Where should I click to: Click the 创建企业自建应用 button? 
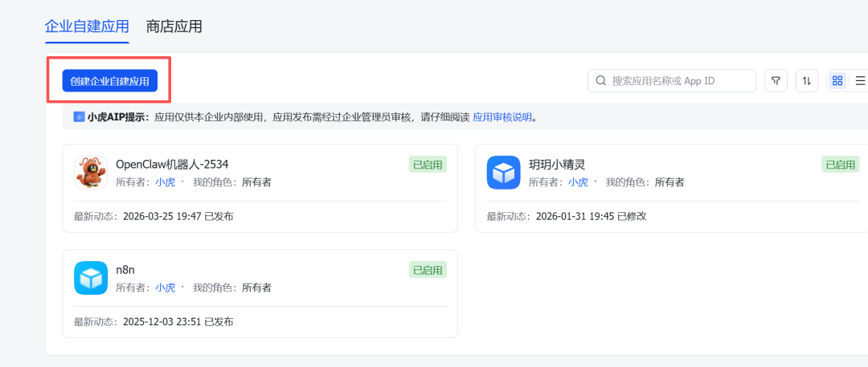tap(110, 81)
